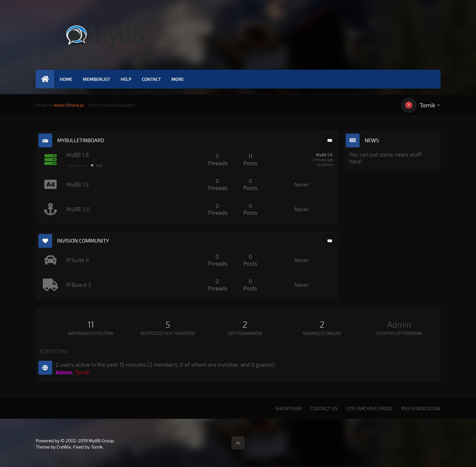Click the newspaper icon beside News
The height and width of the screenshot is (467, 476).
click(x=352, y=141)
